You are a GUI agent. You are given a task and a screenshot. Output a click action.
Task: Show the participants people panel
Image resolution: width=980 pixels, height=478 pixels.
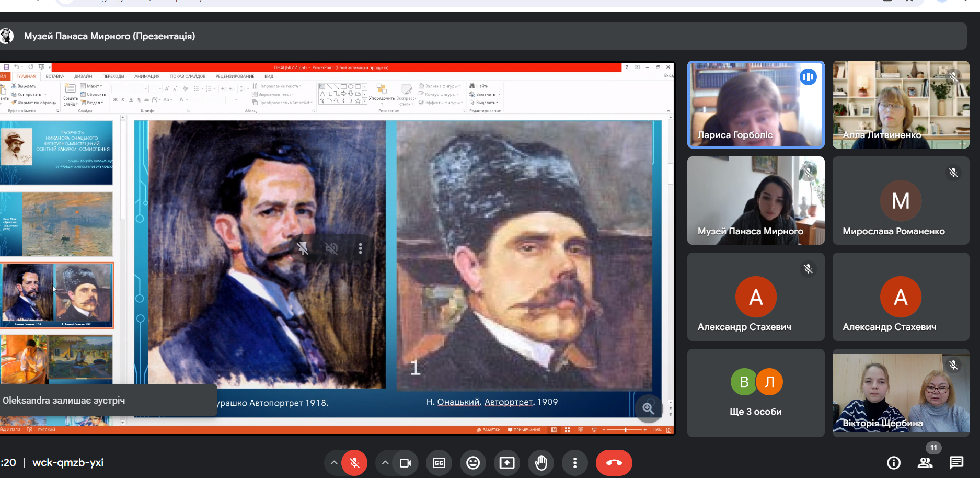(x=925, y=463)
